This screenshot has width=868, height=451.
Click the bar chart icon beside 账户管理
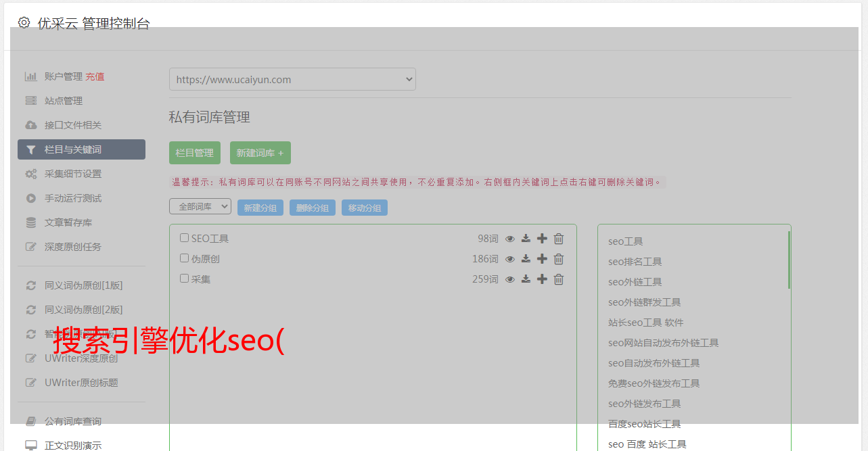point(30,76)
